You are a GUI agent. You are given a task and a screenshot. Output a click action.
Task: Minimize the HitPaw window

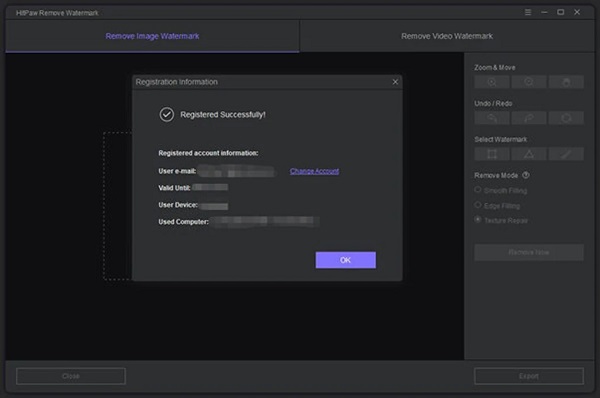pyautogui.click(x=544, y=12)
